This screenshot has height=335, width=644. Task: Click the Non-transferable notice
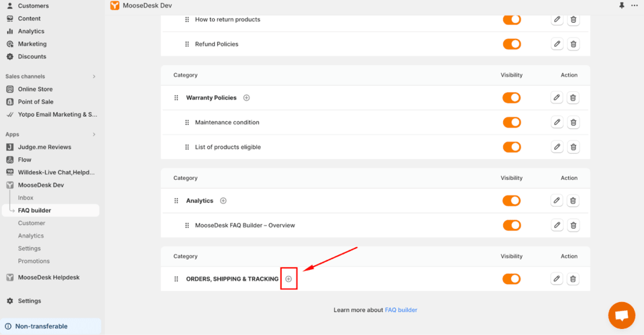(50, 326)
